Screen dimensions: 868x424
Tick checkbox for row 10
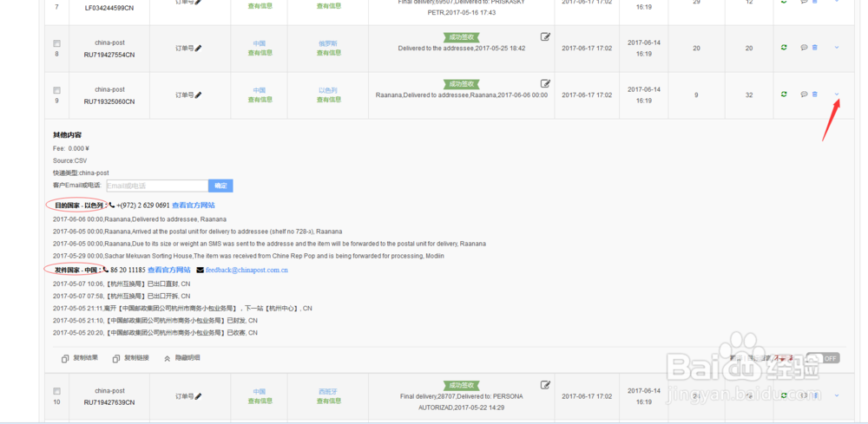pos(56,391)
